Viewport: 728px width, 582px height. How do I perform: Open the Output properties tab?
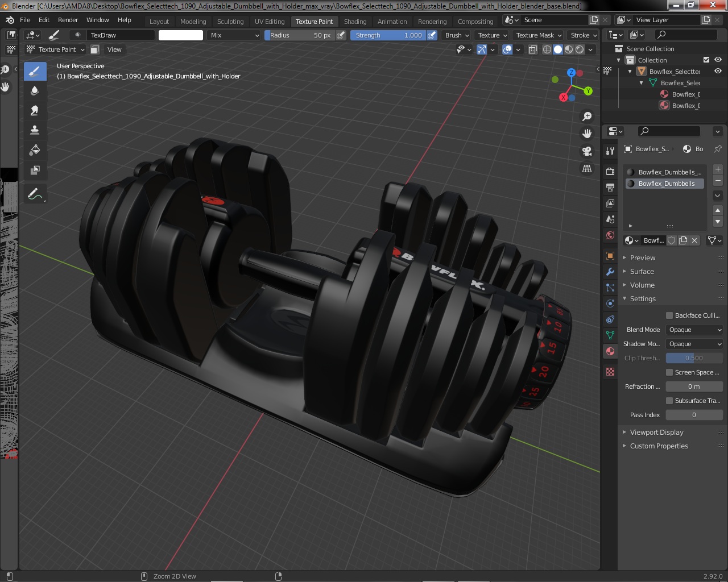[x=610, y=187]
